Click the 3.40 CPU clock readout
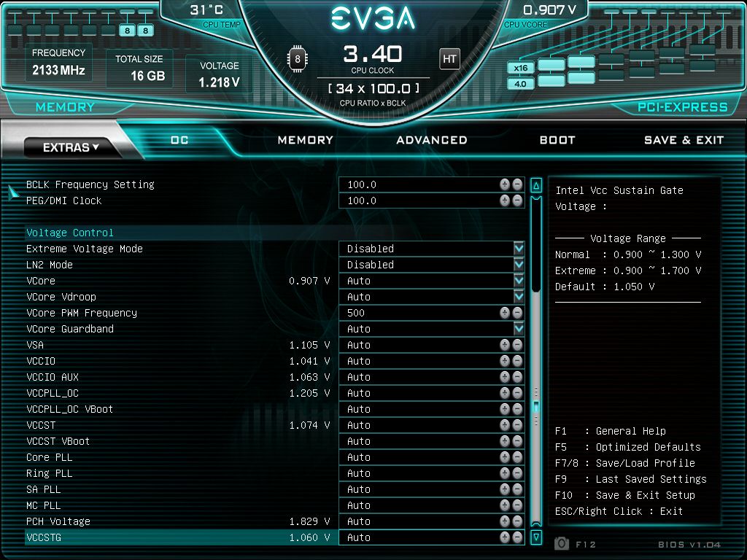747x560 pixels. click(373, 54)
